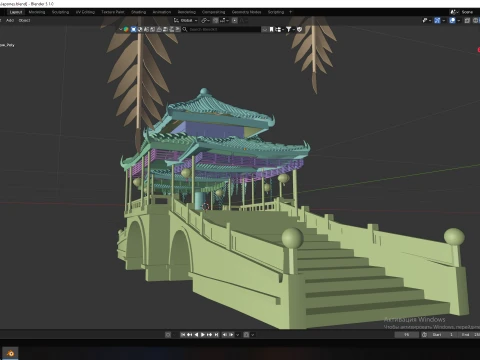480x360 pixels.
Task: Jump to the last frame
Action: [216, 335]
